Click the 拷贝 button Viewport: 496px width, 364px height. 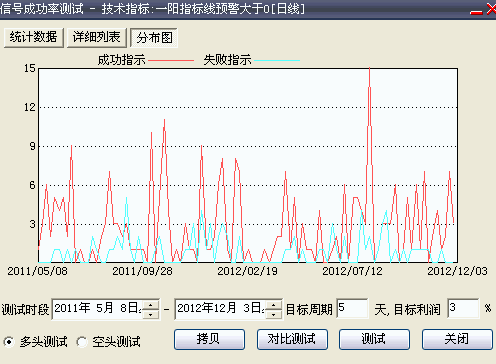pos(209,339)
